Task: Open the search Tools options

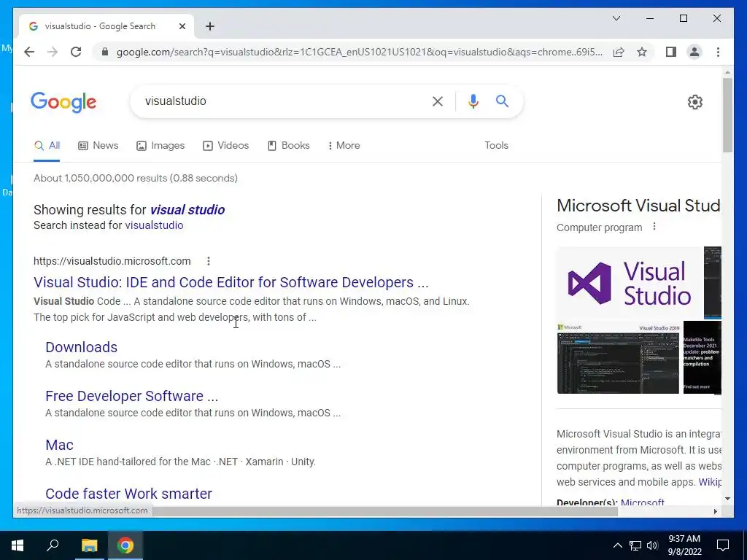Action: (496, 146)
